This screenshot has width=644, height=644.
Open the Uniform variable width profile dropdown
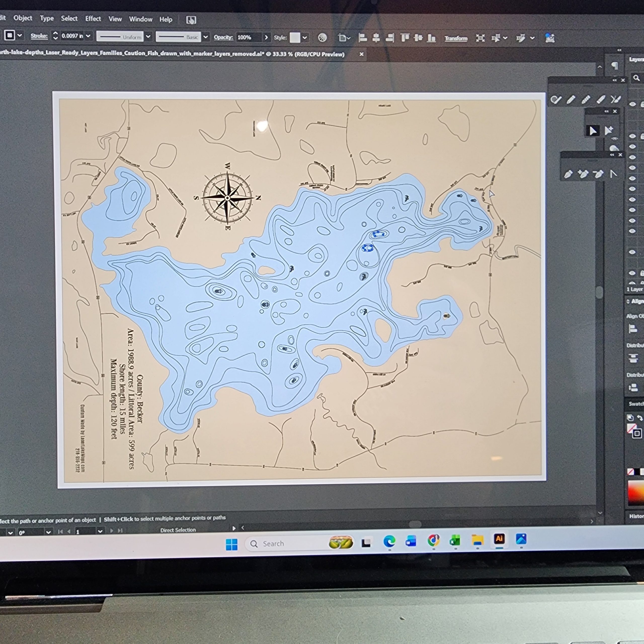pos(148,36)
